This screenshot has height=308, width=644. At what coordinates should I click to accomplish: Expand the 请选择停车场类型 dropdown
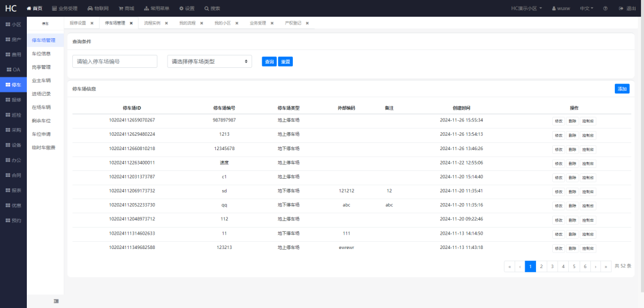[x=210, y=61]
